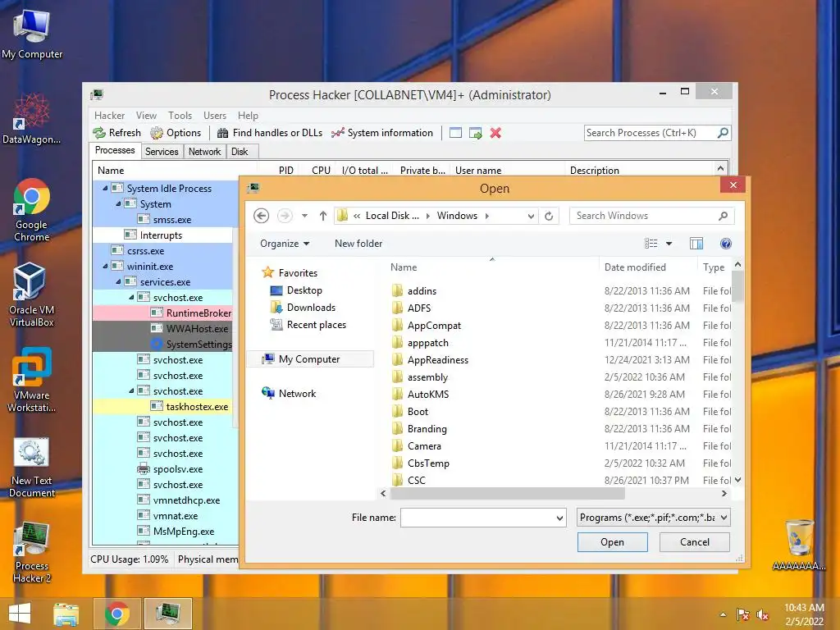Sort by Date modified column
Viewport: 840px width, 630px height.
point(635,267)
